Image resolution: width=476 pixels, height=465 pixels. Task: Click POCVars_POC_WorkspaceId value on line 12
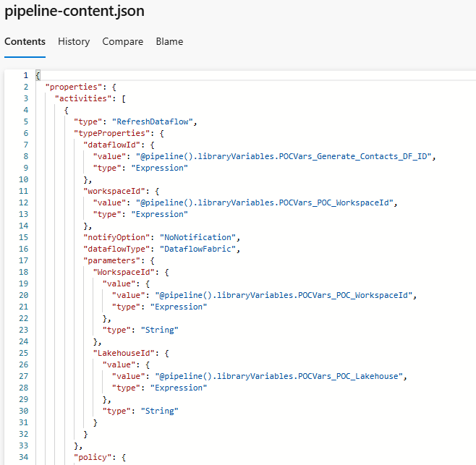pos(265,202)
